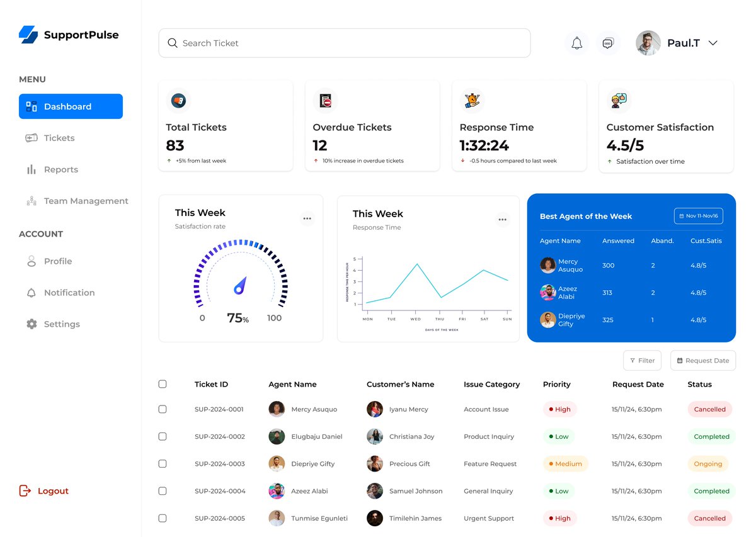Click customer Timilehin James's avatar
The image size is (756, 537).
375,518
